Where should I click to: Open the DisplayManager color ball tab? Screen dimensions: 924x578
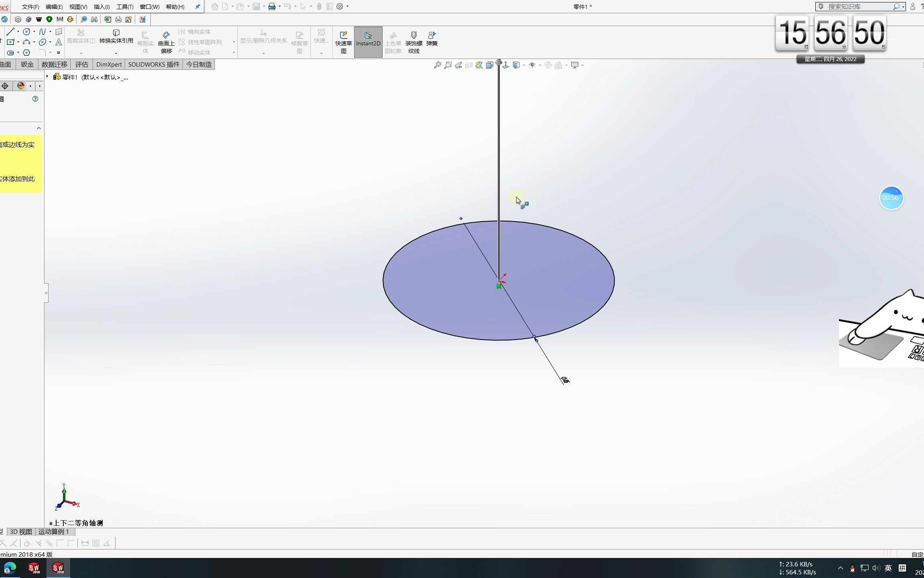point(21,86)
